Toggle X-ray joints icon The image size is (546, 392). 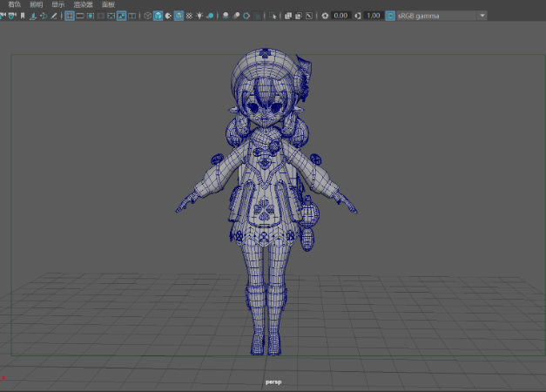[309, 16]
